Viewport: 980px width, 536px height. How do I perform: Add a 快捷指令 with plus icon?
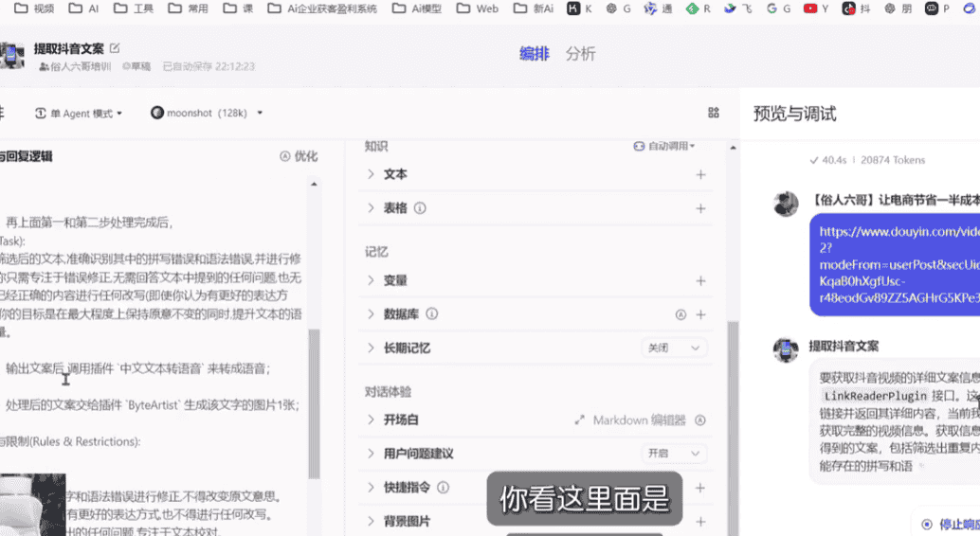click(700, 488)
